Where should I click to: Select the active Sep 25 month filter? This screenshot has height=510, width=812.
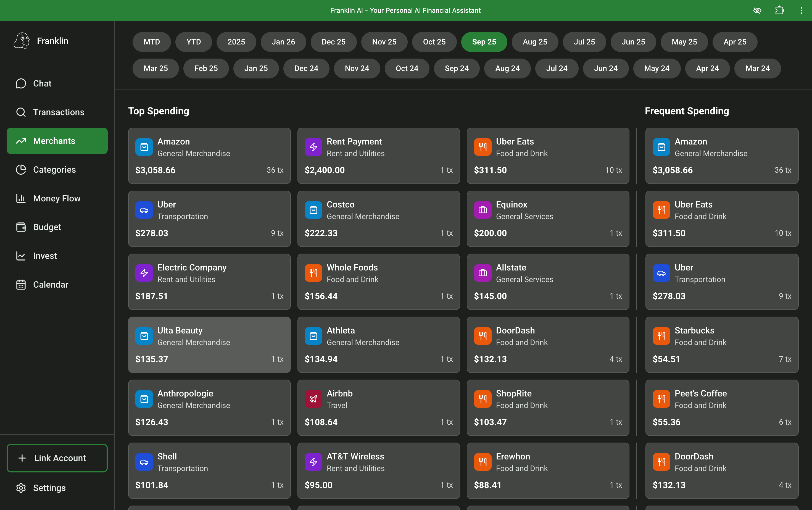pyautogui.click(x=484, y=42)
